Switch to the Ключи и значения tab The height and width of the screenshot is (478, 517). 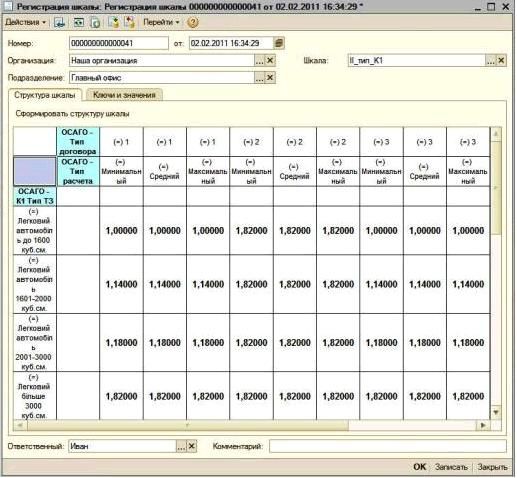124,95
